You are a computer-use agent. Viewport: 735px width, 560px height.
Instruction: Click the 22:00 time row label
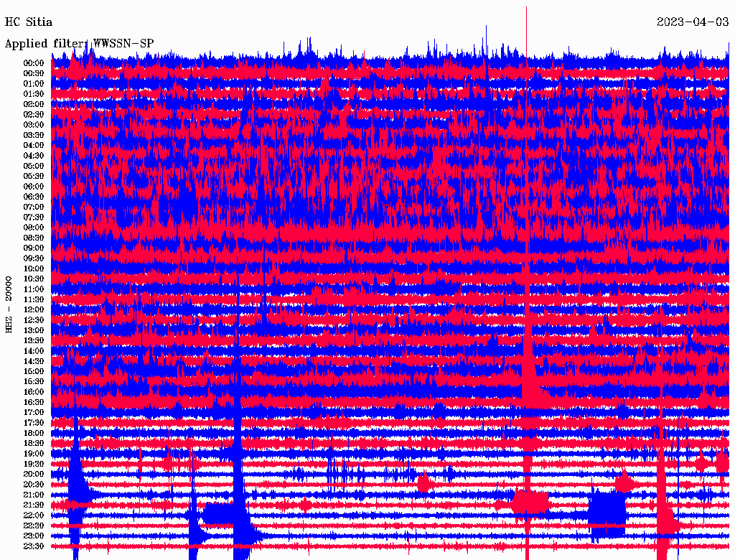tap(34, 515)
